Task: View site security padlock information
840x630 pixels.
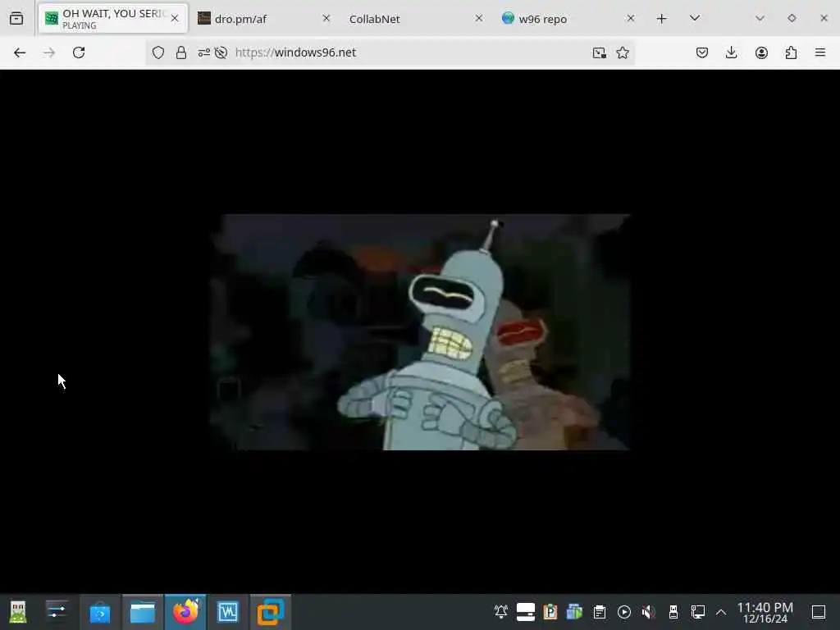Action: (x=181, y=52)
